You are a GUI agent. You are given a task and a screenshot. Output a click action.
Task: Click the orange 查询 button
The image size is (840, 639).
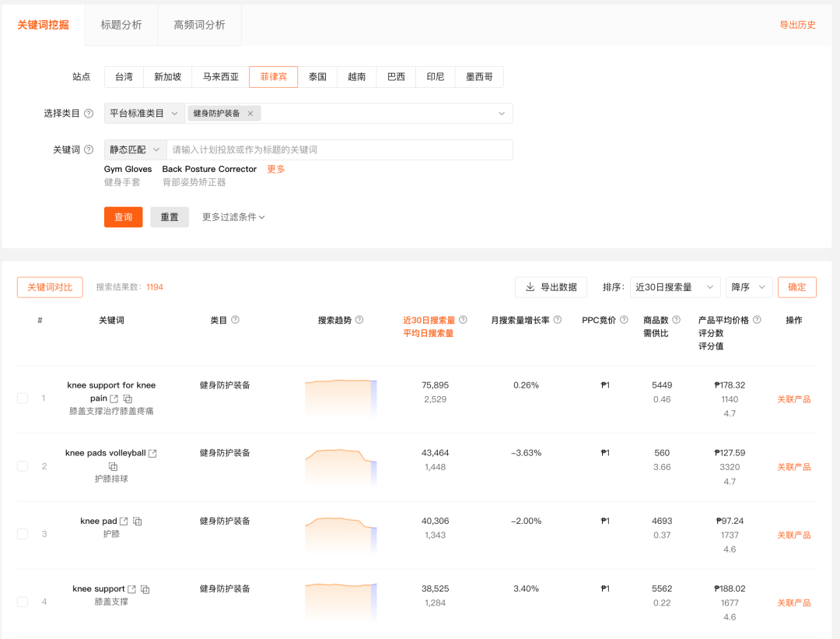coord(123,217)
